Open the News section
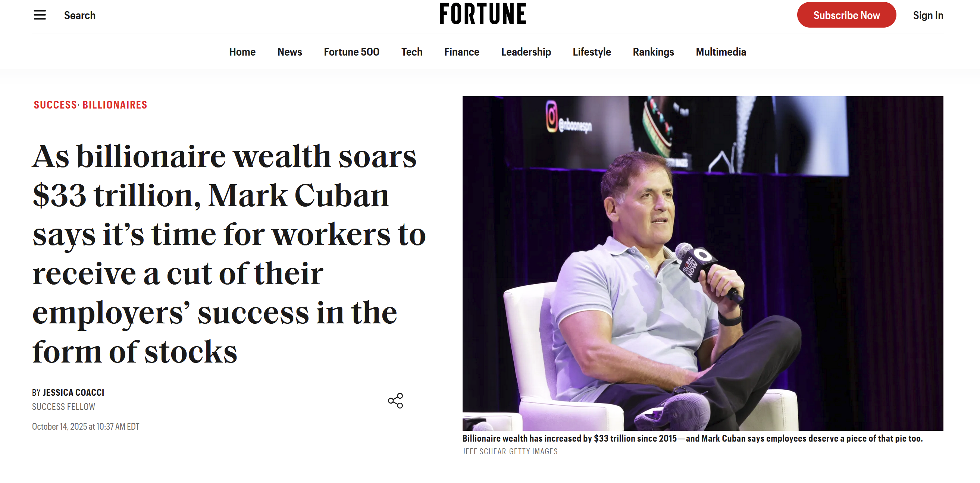 (289, 52)
